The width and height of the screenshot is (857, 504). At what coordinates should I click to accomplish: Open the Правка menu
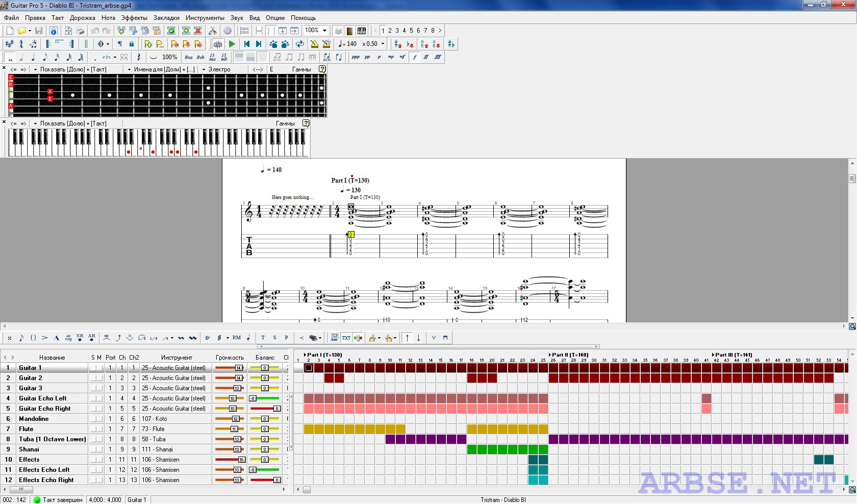click(x=35, y=18)
